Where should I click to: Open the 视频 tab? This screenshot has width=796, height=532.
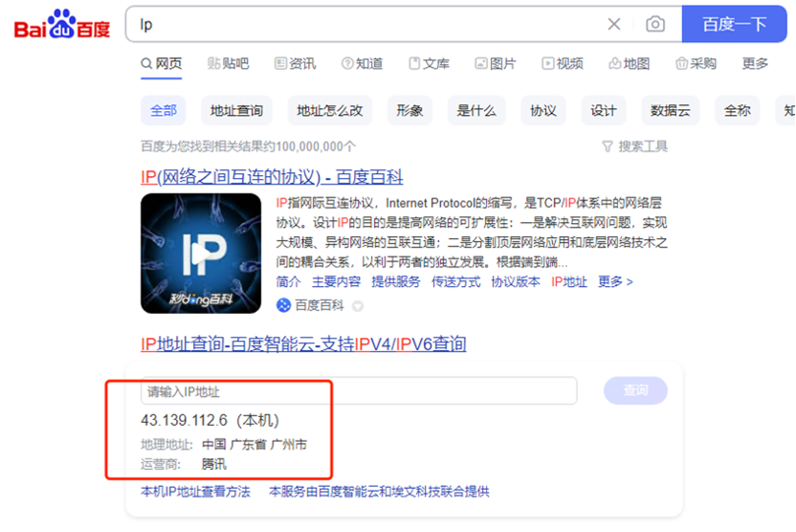562,63
